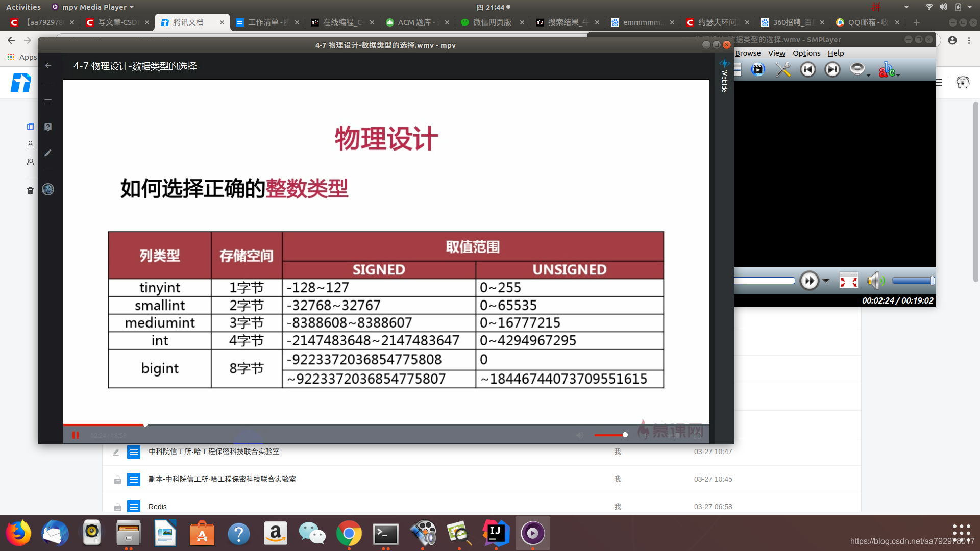
Task: Open the Redis document link
Action: click(x=157, y=507)
